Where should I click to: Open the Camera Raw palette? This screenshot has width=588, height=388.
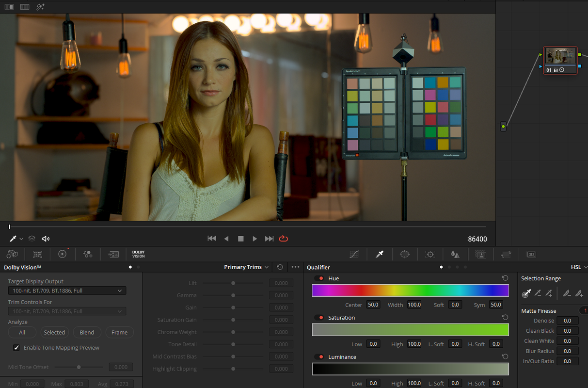click(12, 254)
